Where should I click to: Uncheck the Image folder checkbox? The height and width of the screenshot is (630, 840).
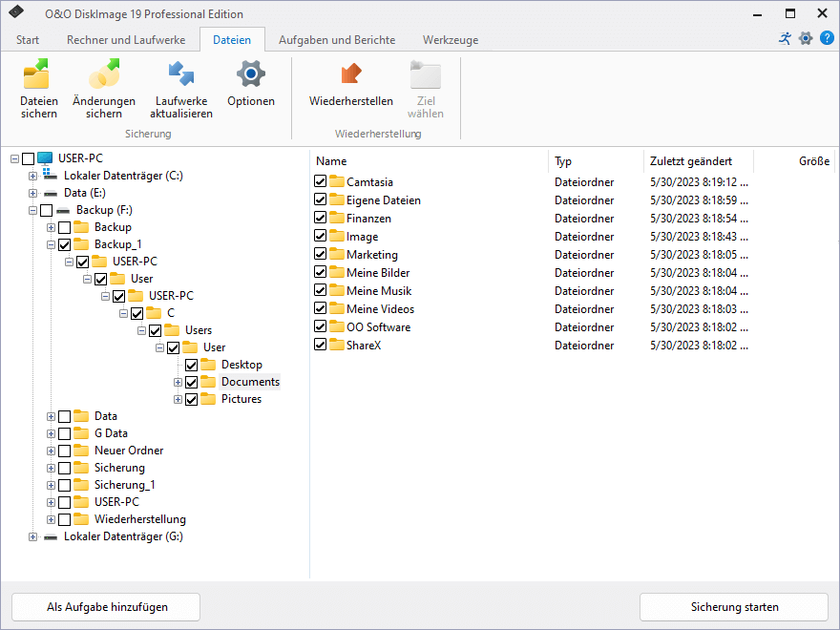pyautogui.click(x=321, y=236)
